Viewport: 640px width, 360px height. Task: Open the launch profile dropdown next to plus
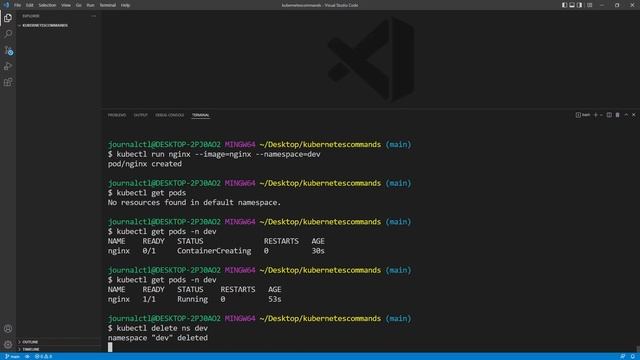[x=601, y=115]
